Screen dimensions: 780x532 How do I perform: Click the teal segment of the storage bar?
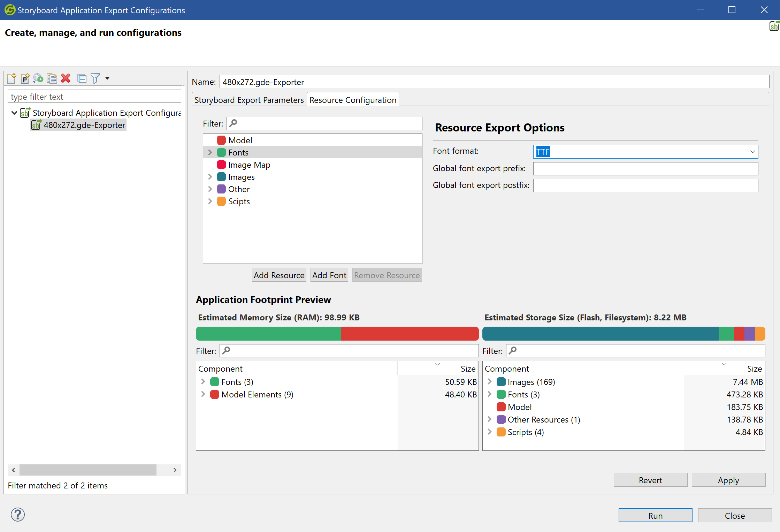coord(601,334)
